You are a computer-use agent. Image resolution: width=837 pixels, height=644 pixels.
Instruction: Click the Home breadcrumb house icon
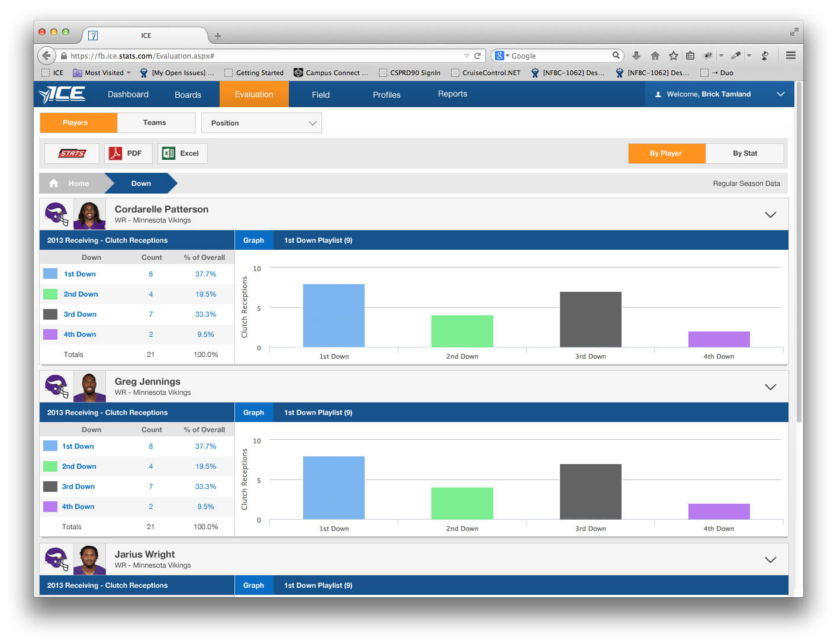point(54,183)
